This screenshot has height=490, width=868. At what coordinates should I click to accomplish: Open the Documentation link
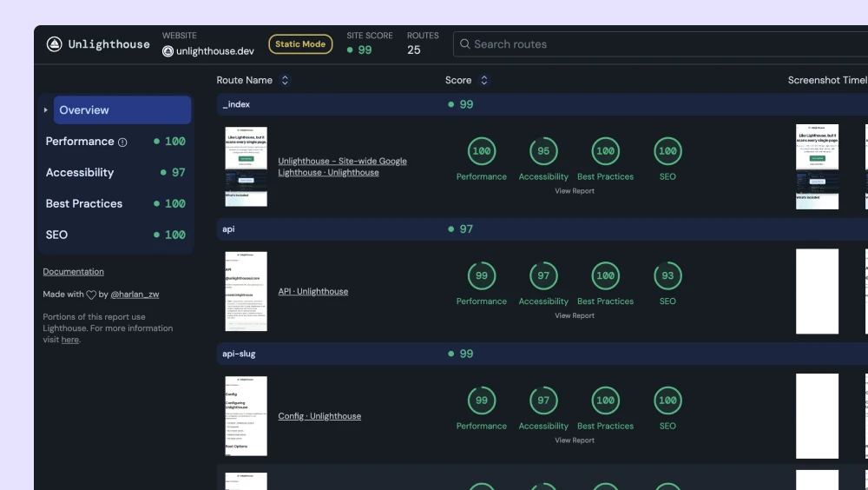73,272
